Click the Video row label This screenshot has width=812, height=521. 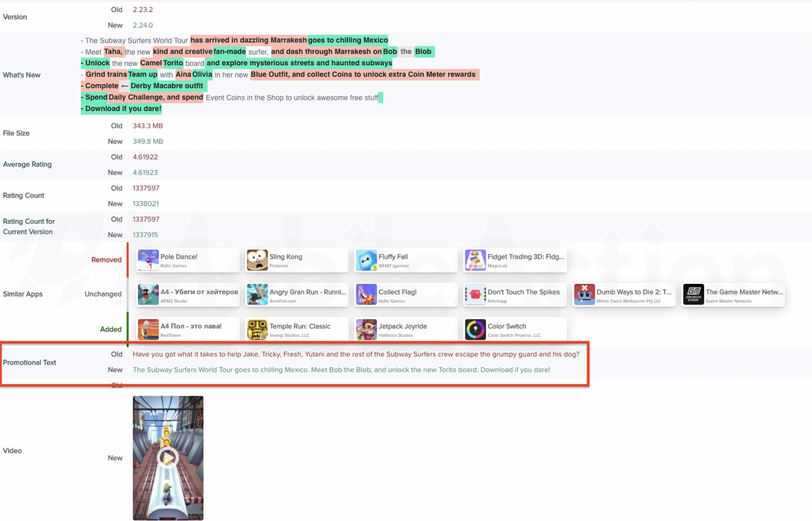click(x=12, y=451)
